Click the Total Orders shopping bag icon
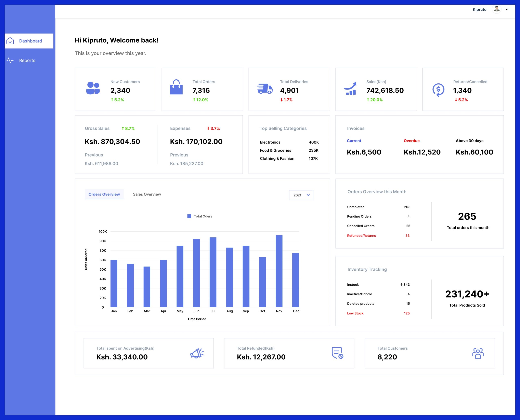Screen dimensions: 520x420 [176, 87]
